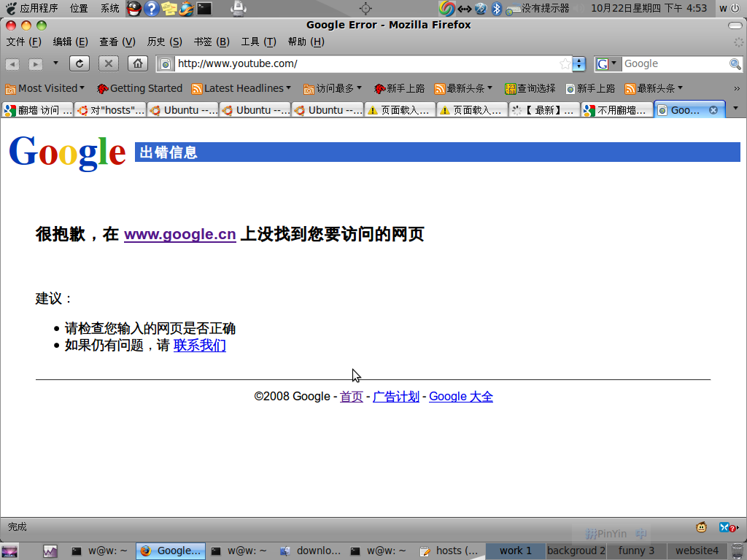Open the QQ penguin launcher in the top panel

(134, 8)
